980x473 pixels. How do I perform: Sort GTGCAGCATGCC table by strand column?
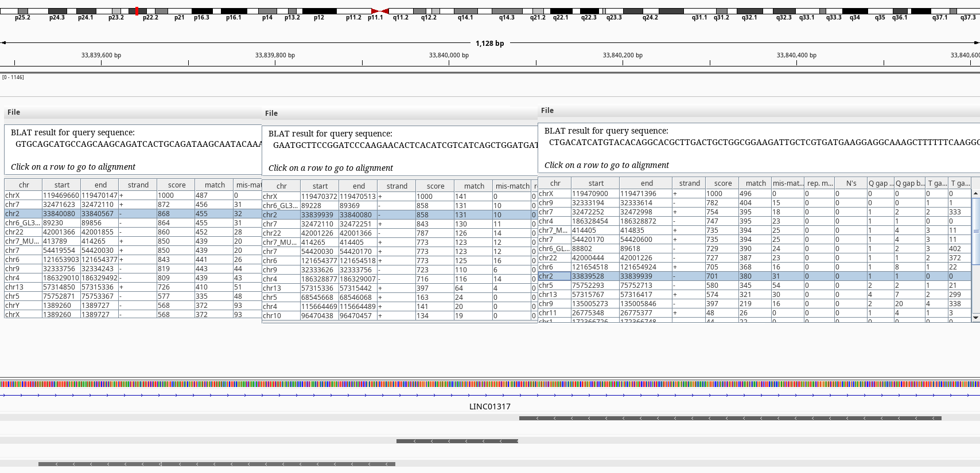click(x=138, y=185)
